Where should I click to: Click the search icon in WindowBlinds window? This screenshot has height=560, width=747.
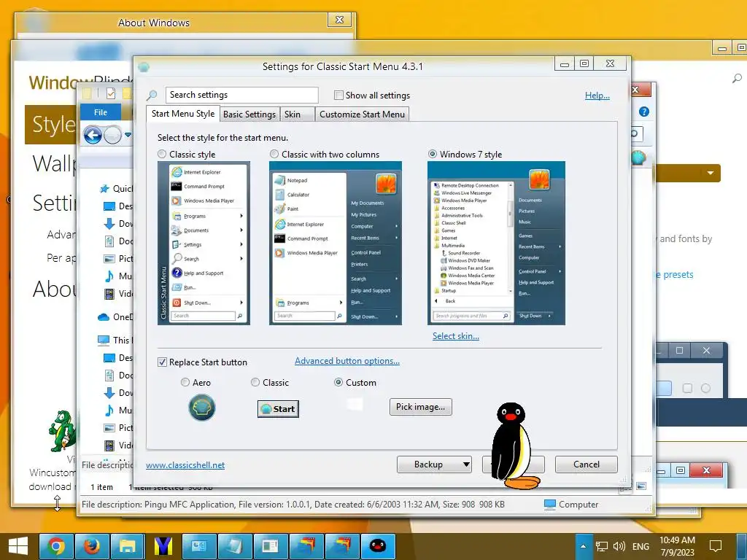pos(737,79)
